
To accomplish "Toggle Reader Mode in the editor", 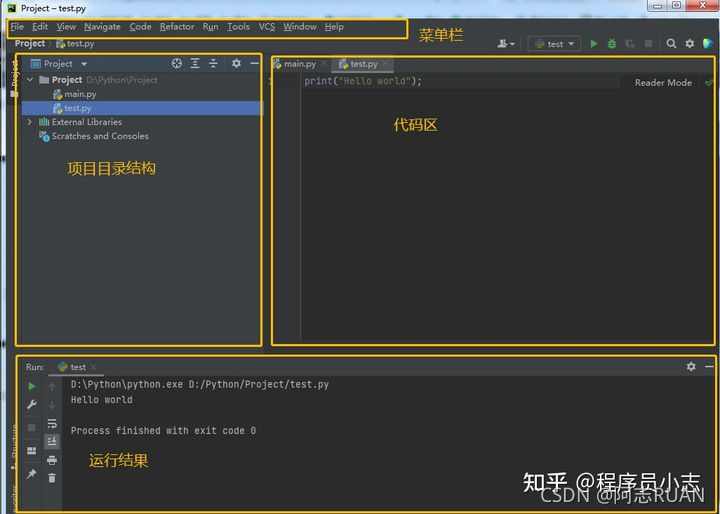I will tap(663, 83).
